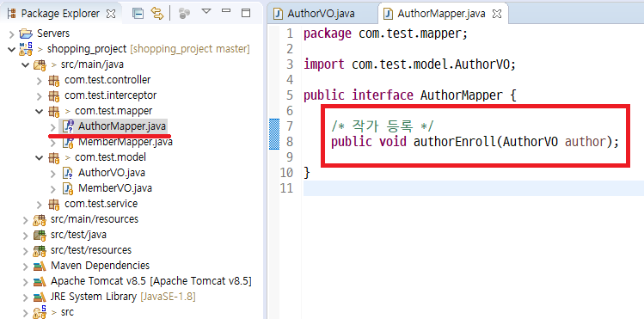The image size is (644, 319).
Task: Expand the AuthorMapper.java tree node
Action: [x=53, y=126]
